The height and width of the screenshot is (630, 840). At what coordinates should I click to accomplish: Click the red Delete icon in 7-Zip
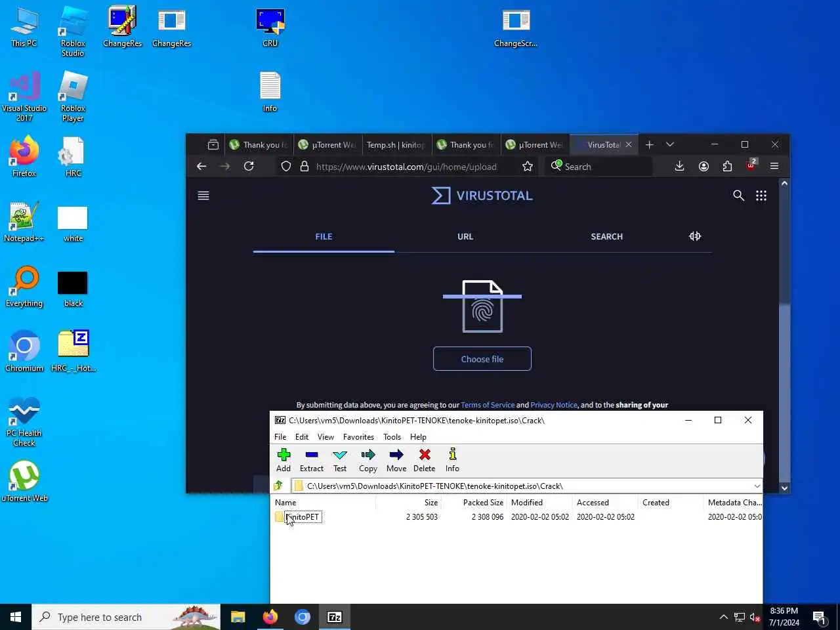coord(425,460)
